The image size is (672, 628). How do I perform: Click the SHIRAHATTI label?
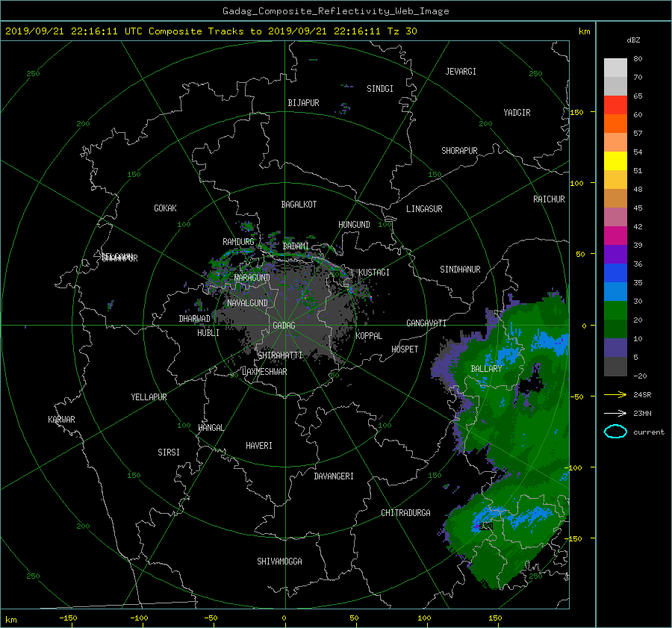280,355
